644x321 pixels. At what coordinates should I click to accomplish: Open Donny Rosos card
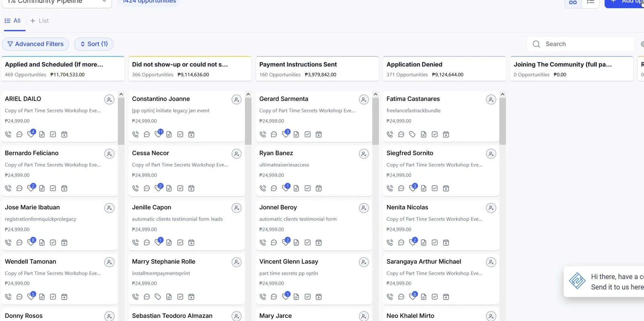24,316
